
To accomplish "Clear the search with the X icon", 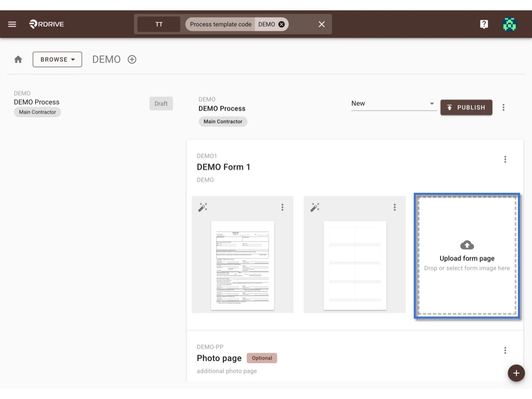I will (x=321, y=24).
